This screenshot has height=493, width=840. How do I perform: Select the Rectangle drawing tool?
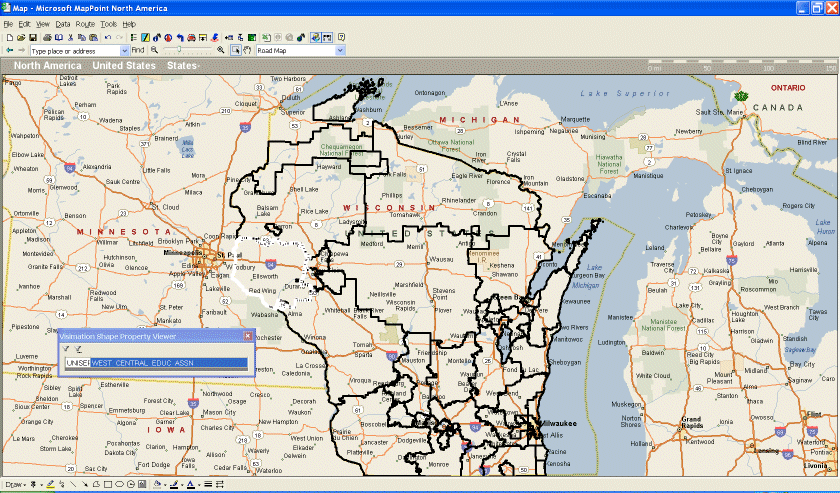click(x=108, y=484)
